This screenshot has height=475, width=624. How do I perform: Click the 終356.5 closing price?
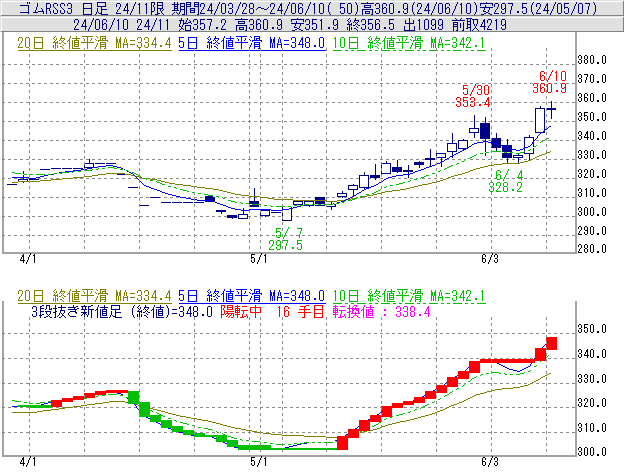(370, 25)
